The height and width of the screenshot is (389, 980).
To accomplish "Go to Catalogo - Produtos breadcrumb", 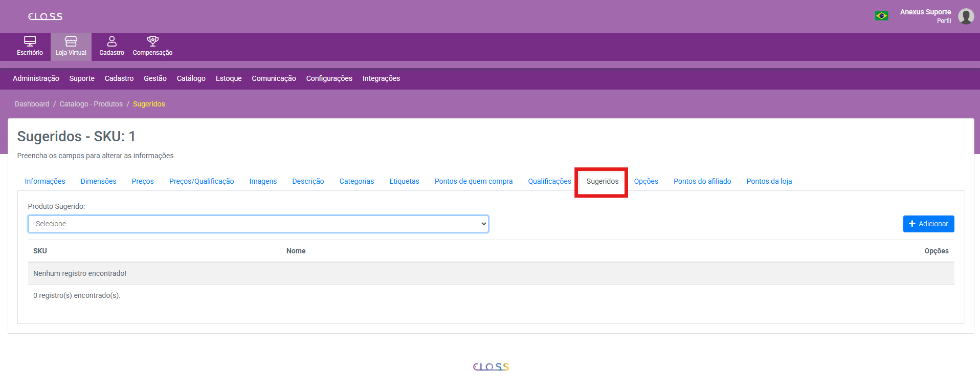I will point(91,104).
